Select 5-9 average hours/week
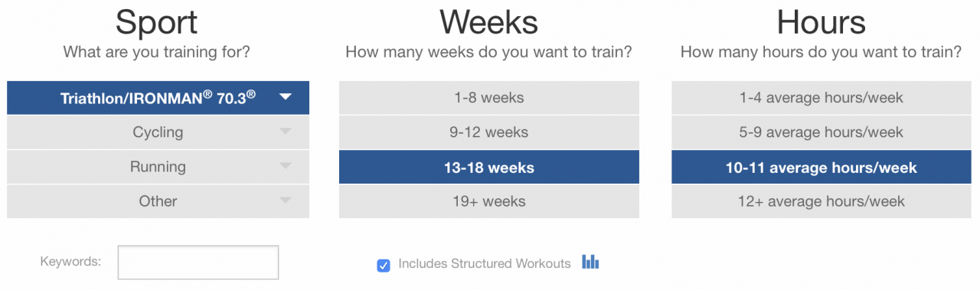 (x=822, y=132)
